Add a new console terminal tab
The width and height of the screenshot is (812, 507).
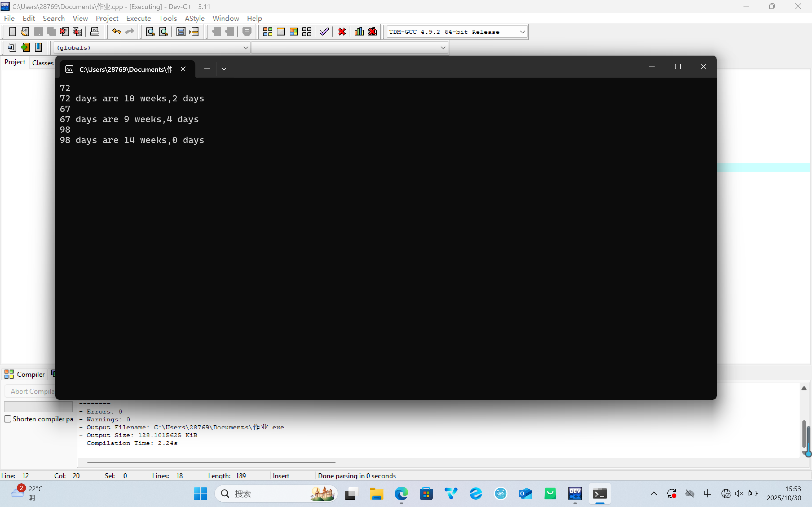tap(207, 69)
